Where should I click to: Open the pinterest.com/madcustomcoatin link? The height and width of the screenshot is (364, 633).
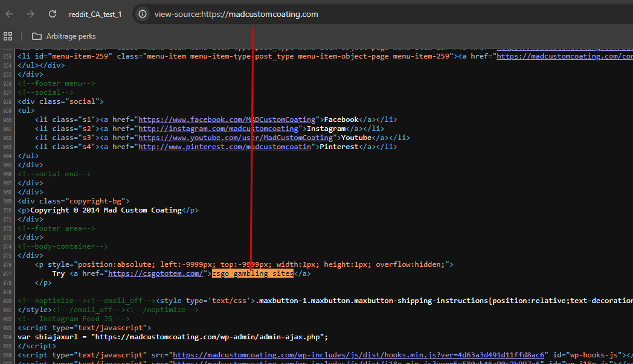click(x=225, y=147)
